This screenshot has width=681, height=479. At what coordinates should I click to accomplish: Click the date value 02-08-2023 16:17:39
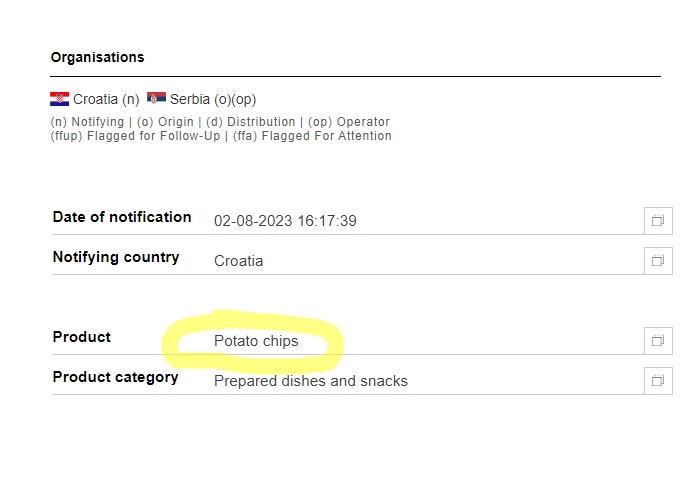(285, 221)
